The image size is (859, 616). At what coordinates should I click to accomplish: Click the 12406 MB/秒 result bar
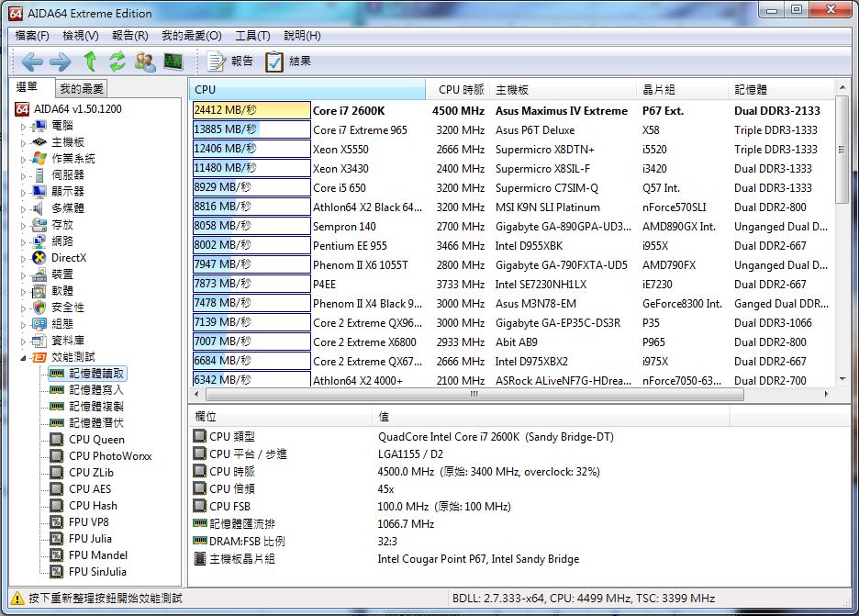[x=251, y=149]
